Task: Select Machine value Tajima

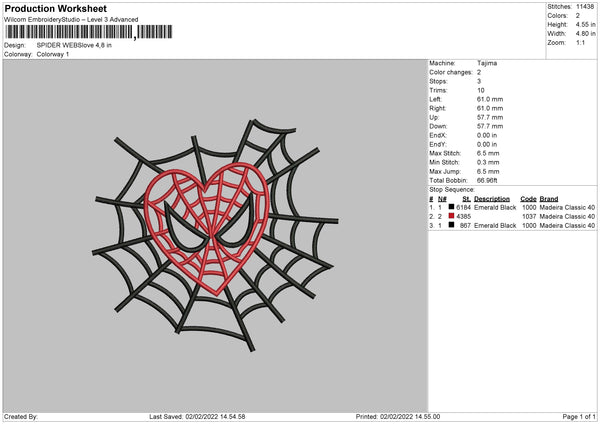Action: [487, 63]
